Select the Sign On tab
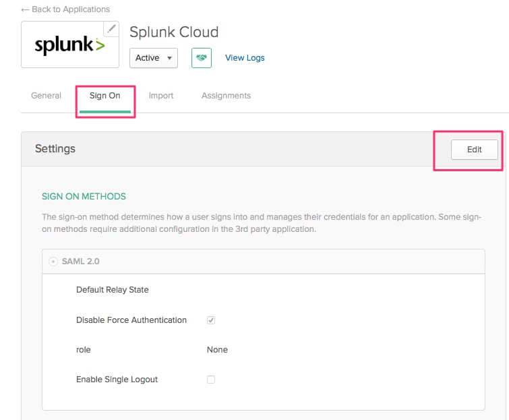The height and width of the screenshot is (420, 509). pos(105,96)
